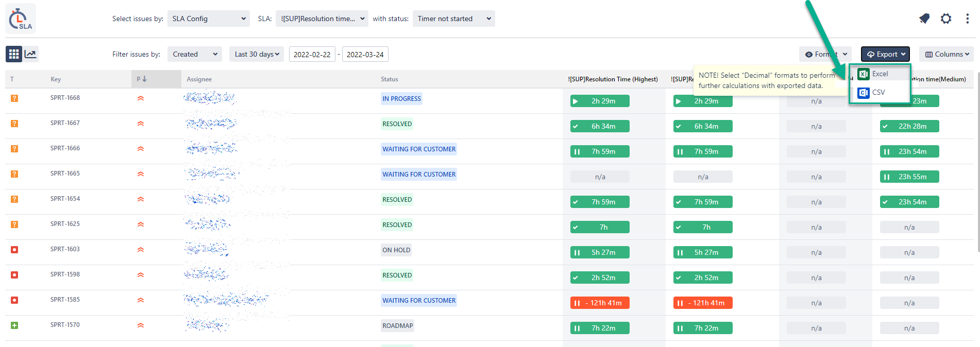
Task: Click 22h 28m timer in Medium column
Action: (909, 126)
